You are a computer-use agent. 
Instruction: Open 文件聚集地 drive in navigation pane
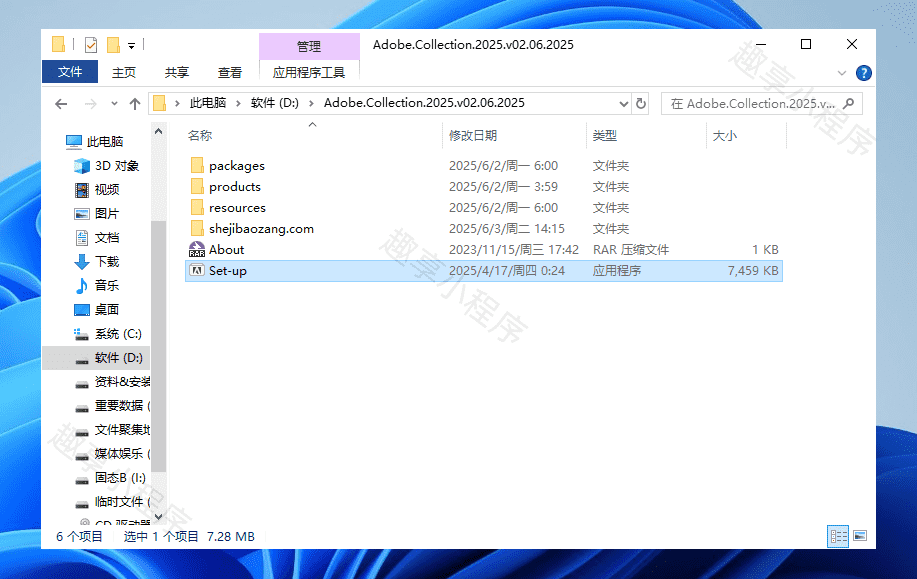[x=122, y=429]
